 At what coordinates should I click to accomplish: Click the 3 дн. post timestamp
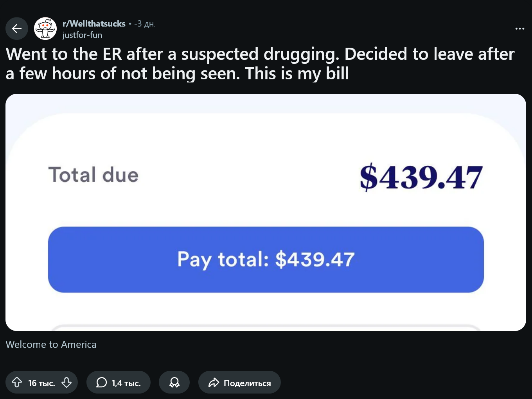point(145,24)
